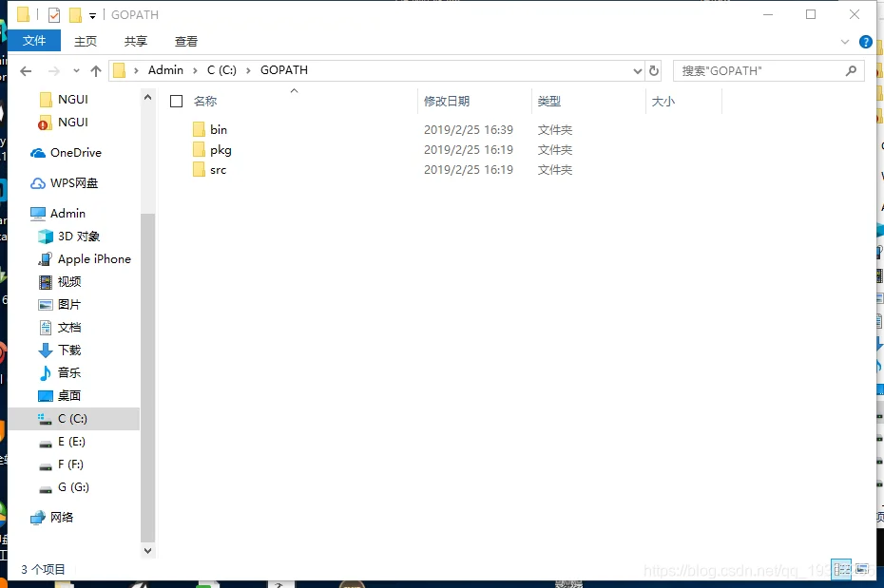Switch to details view layout

click(x=842, y=569)
